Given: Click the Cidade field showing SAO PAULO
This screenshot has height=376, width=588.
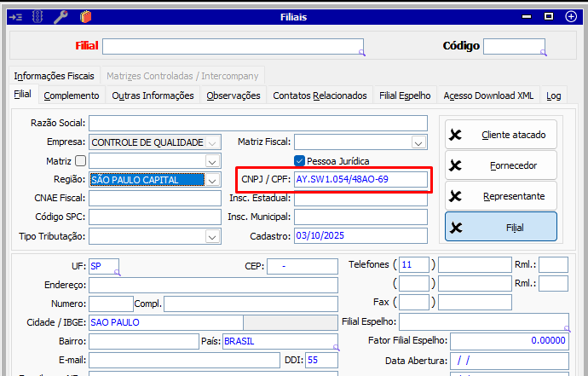Looking at the screenshot, I should click(166, 323).
